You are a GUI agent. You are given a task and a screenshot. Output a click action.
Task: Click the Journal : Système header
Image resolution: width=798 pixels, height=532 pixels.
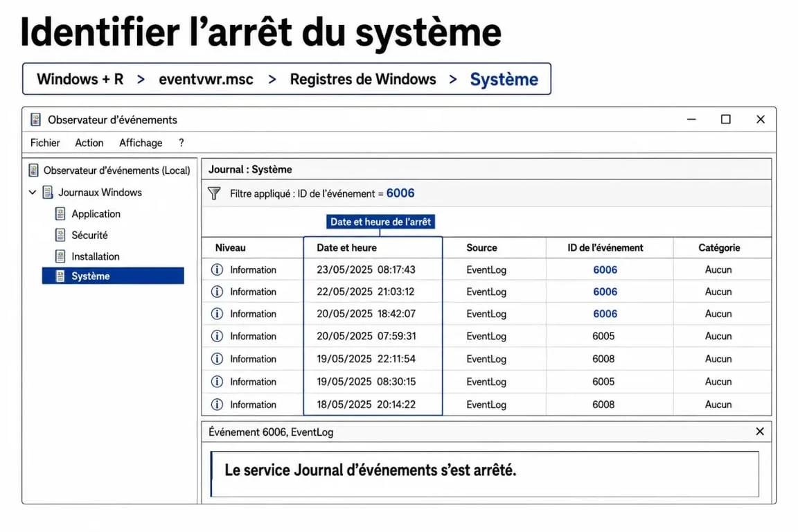(x=250, y=170)
